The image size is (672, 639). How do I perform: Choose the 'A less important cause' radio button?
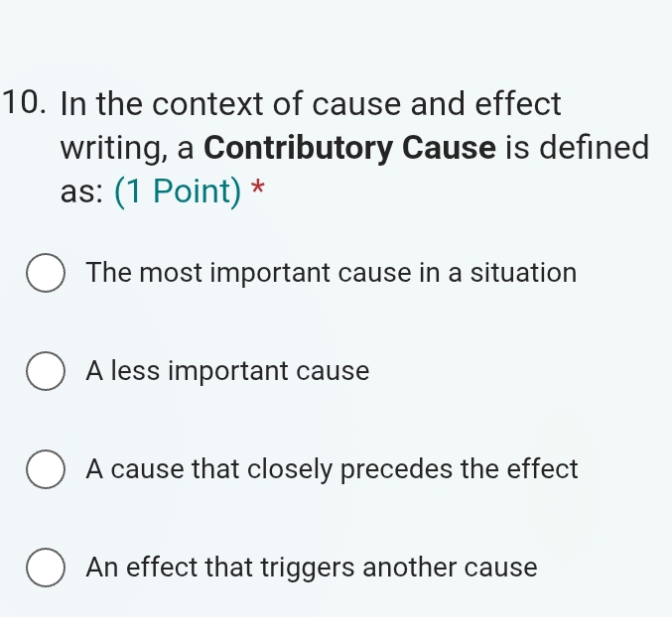(46, 372)
